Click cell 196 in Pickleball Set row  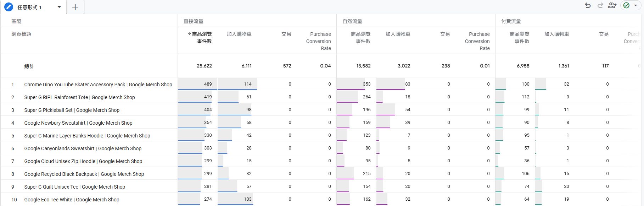click(367, 110)
